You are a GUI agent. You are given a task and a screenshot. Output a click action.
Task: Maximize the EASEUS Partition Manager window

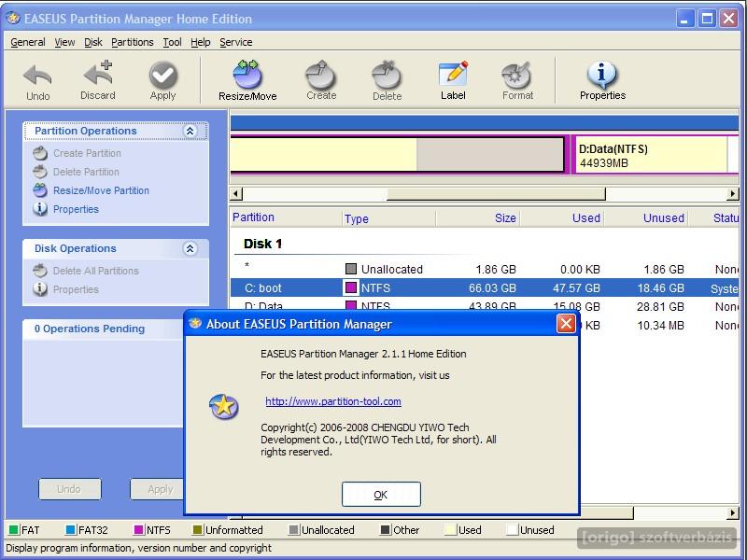(x=708, y=19)
